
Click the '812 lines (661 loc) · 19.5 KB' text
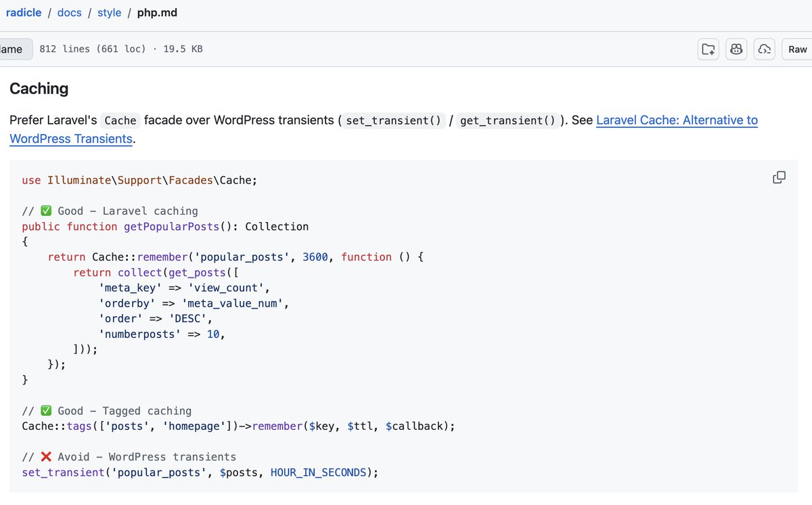coord(121,49)
